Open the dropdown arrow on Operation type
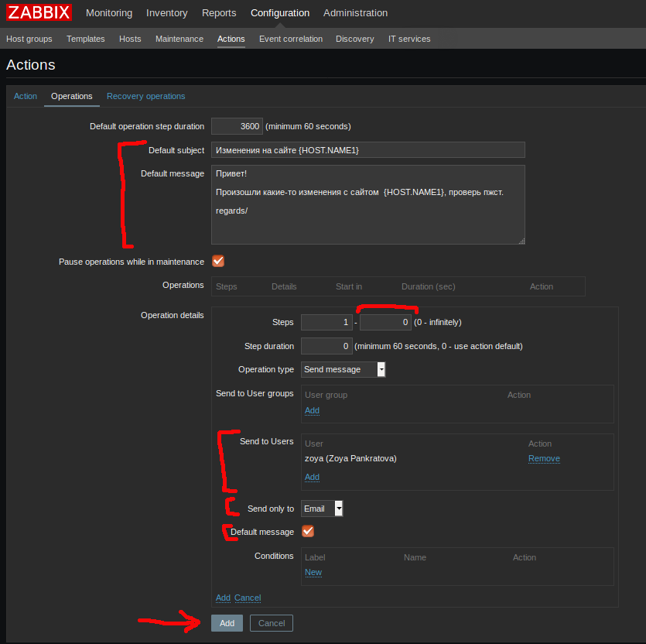 coord(379,369)
